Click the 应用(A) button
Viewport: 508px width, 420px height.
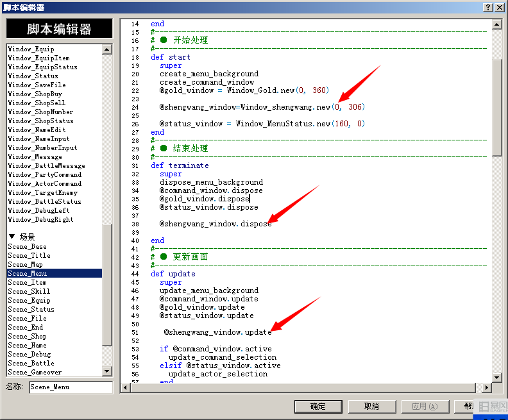coord(425,407)
